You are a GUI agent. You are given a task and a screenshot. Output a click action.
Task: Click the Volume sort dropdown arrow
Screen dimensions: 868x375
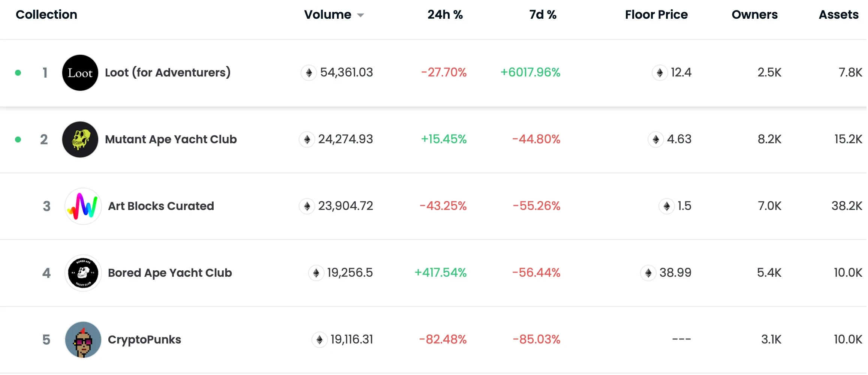(361, 15)
